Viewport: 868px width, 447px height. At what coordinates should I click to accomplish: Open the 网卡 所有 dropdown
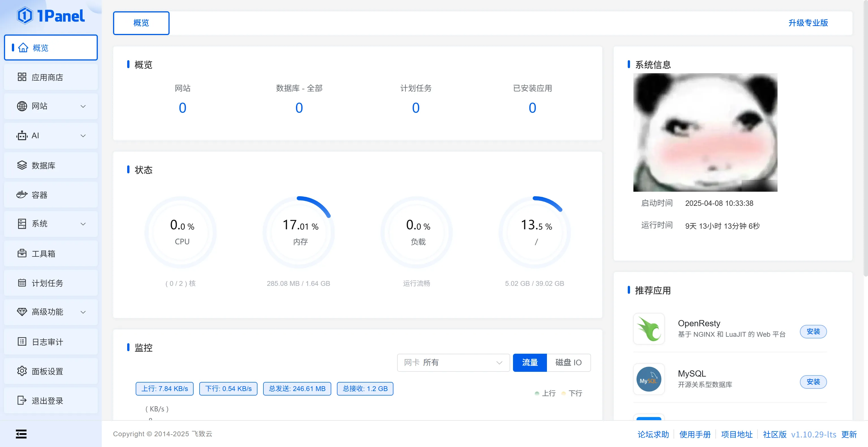(x=453, y=362)
